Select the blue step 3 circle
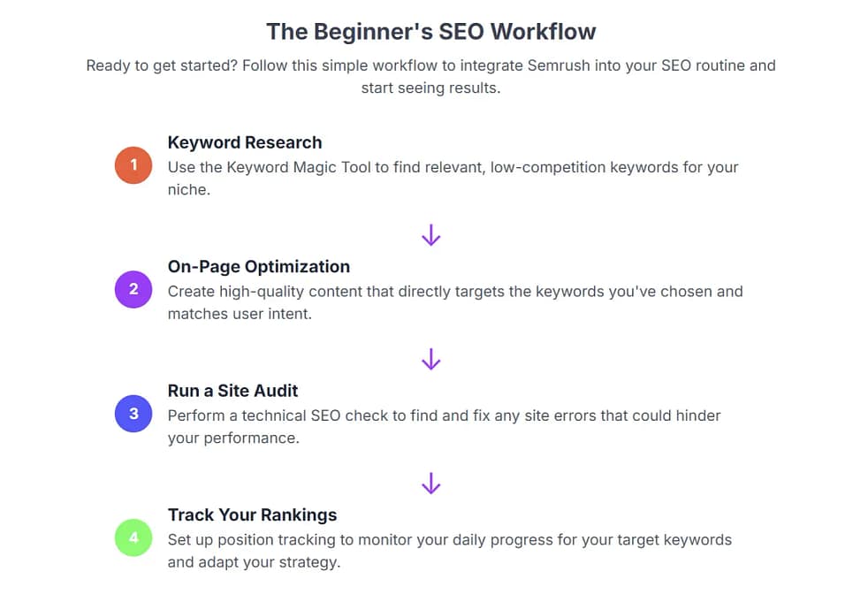The height and width of the screenshot is (602, 868). (x=134, y=413)
